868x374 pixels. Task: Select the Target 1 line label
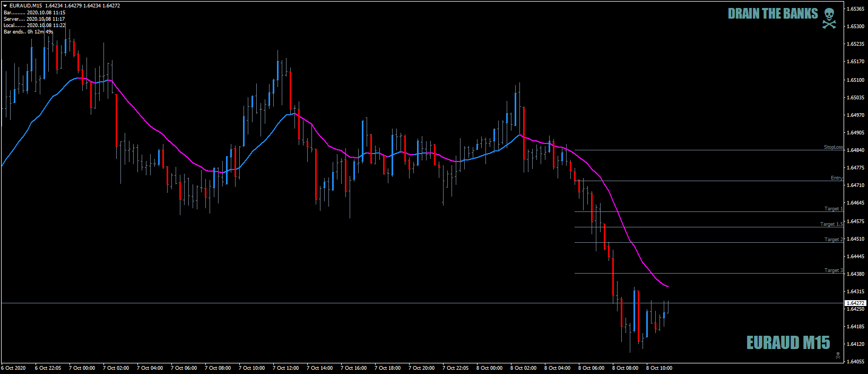coord(834,209)
